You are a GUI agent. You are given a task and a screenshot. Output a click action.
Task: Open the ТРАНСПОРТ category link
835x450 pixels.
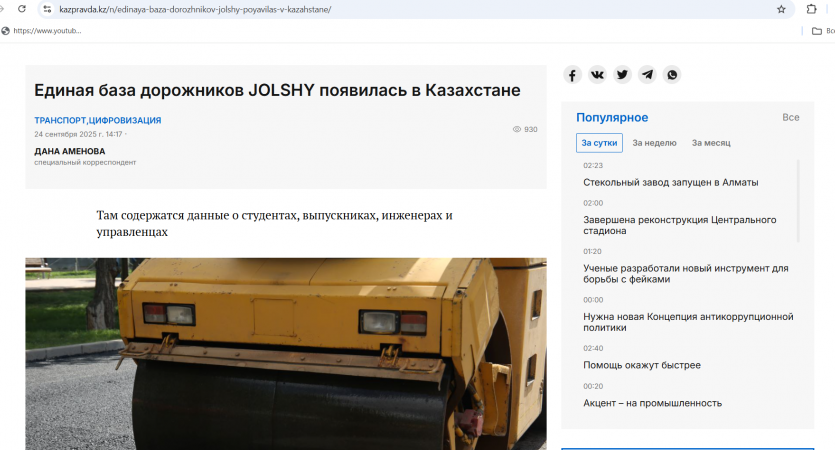click(60, 120)
